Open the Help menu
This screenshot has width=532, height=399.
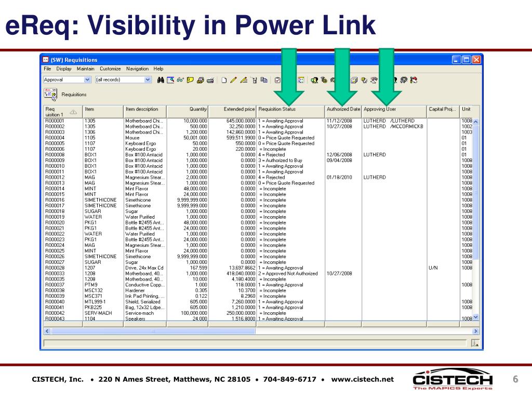pyautogui.click(x=158, y=69)
